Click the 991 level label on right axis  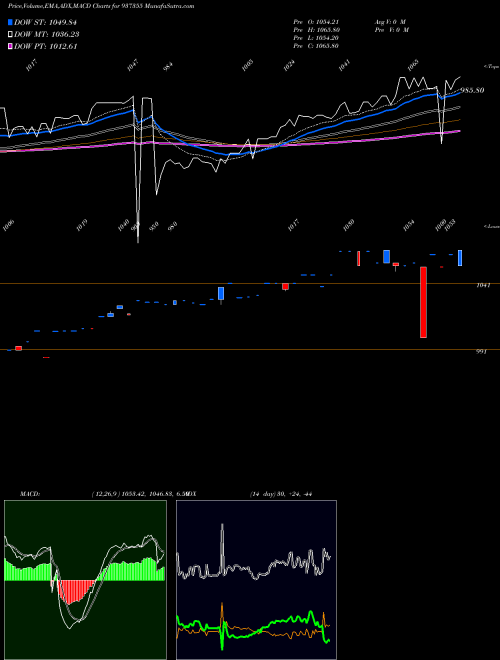pos(481,351)
